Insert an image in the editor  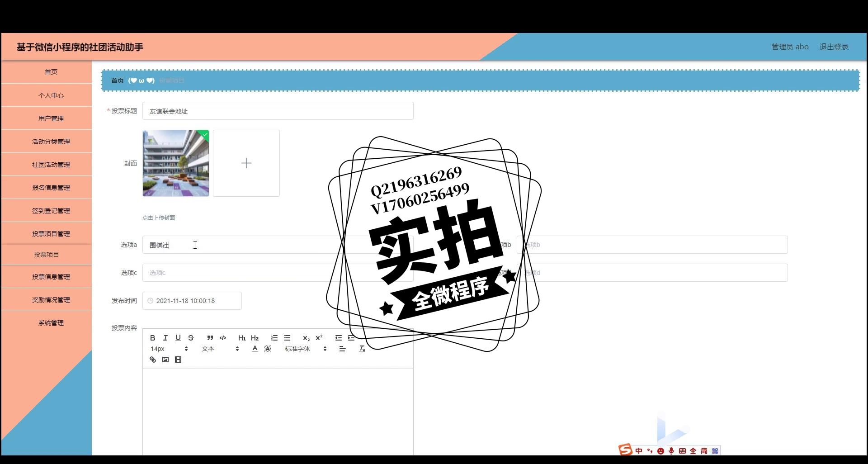(165, 360)
